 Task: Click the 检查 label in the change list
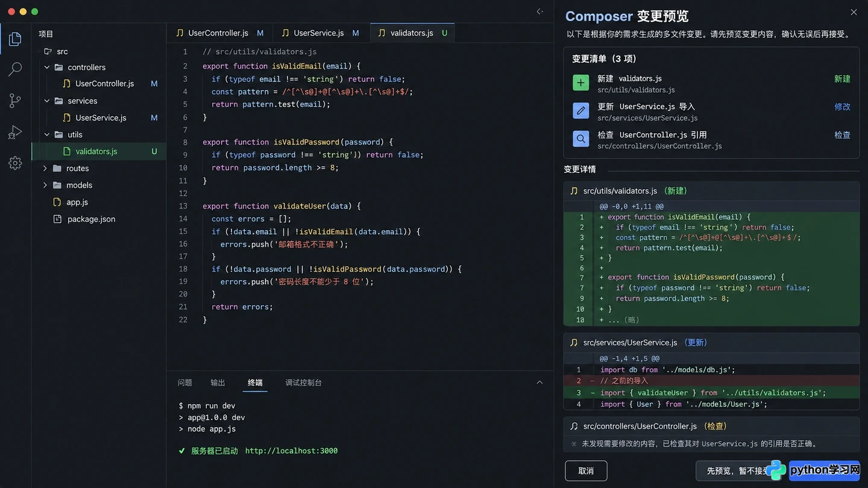pyautogui.click(x=842, y=135)
